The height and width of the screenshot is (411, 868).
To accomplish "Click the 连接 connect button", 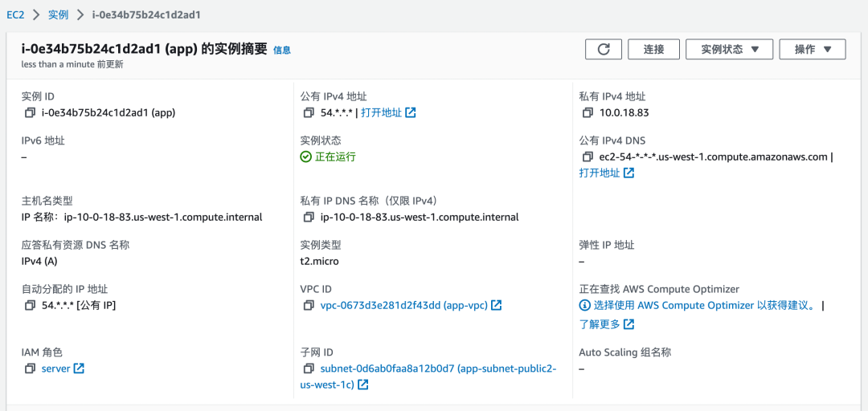I will [x=653, y=49].
